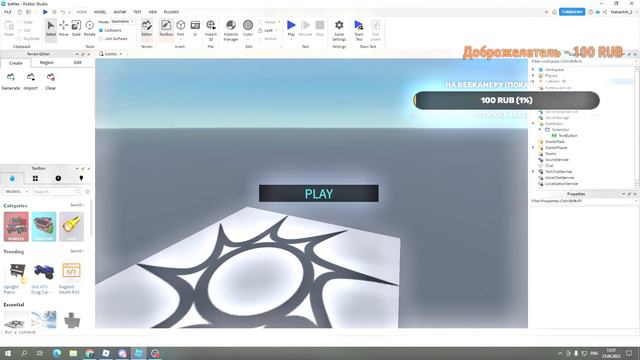Activate the Rotate tool
Viewport: 640px width, 360px height.
point(89,28)
